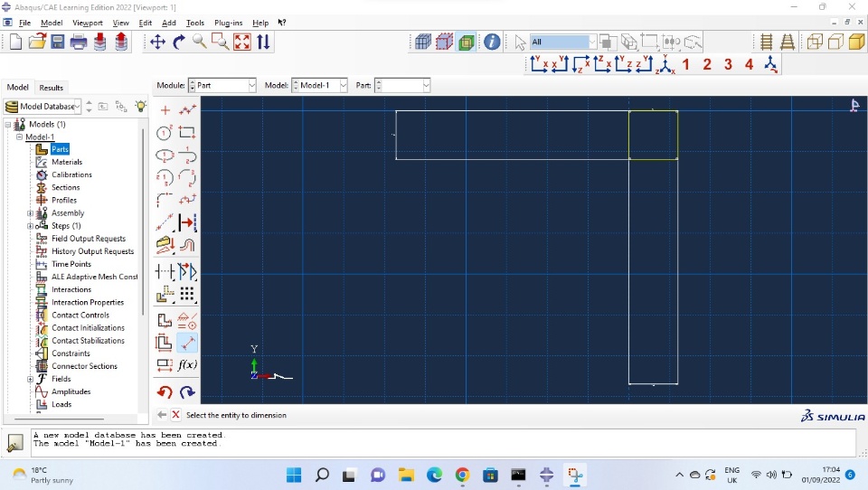Undo the last sketch action
Image resolution: width=868 pixels, height=490 pixels.
[x=165, y=392]
